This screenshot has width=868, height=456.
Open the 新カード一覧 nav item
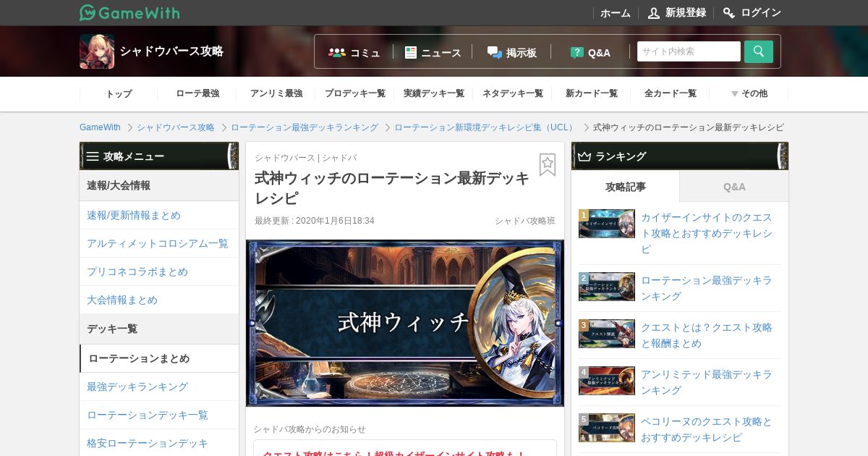click(x=592, y=93)
